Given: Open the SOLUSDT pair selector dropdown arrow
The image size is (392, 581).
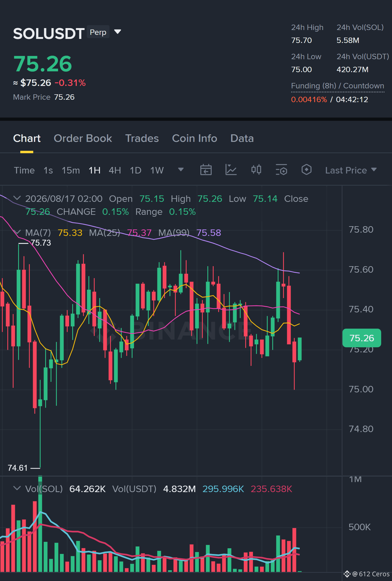Looking at the screenshot, I should tap(117, 32).
